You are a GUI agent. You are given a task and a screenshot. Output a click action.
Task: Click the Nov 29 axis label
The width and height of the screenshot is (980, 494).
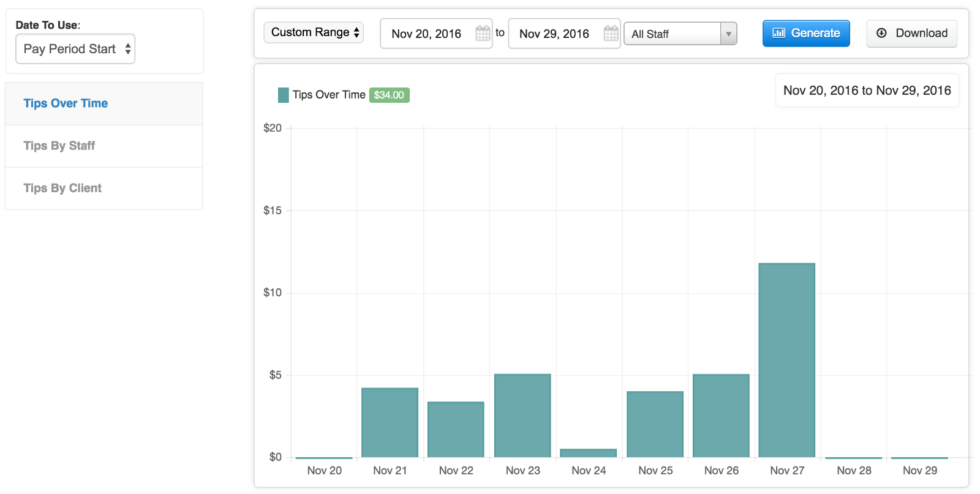(x=920, y=470)
